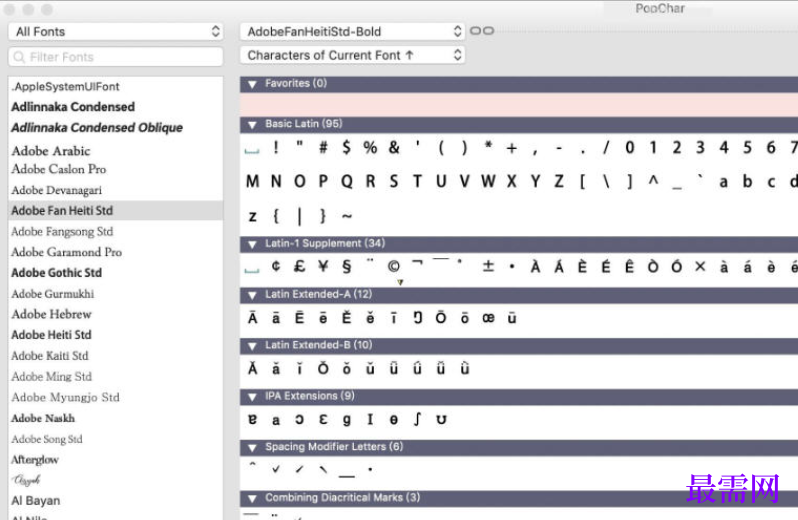Pick the ˆ circumflex in Spacing Modifier Letters
The height and width of the screenshot is (520, 798).
(x=252, y=465)
